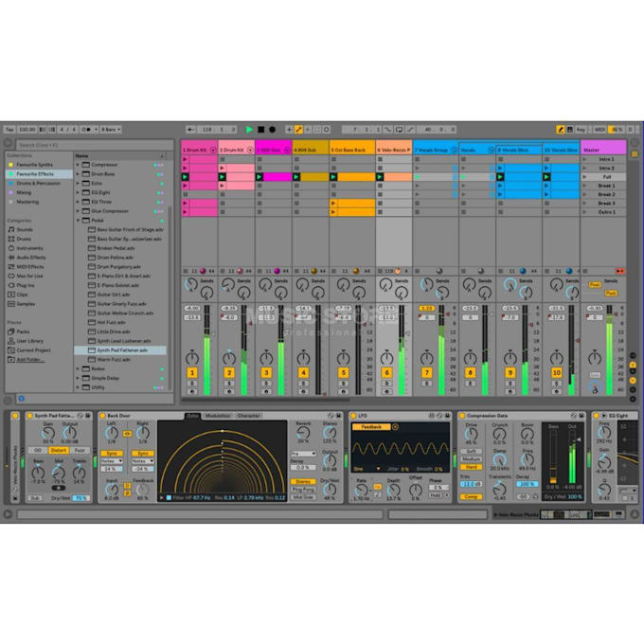Click the Add Folder link in Places
This screenshot has height=644, width=644.
tap(31, 359)
